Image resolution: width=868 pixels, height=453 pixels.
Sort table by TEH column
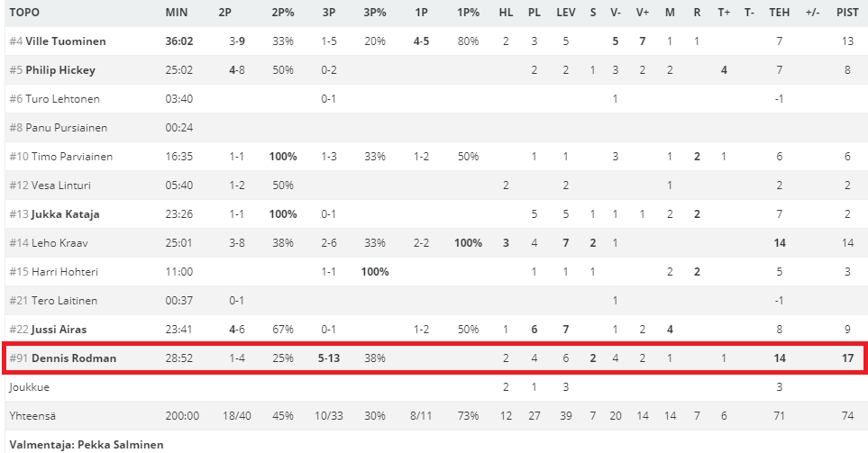pos(780,13)
